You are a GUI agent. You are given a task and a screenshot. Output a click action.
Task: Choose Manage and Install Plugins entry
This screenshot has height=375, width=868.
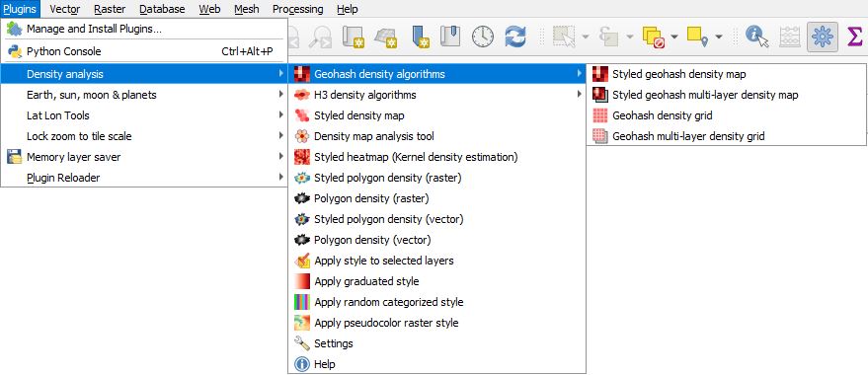pyautogui.click(x=144, y=29)
